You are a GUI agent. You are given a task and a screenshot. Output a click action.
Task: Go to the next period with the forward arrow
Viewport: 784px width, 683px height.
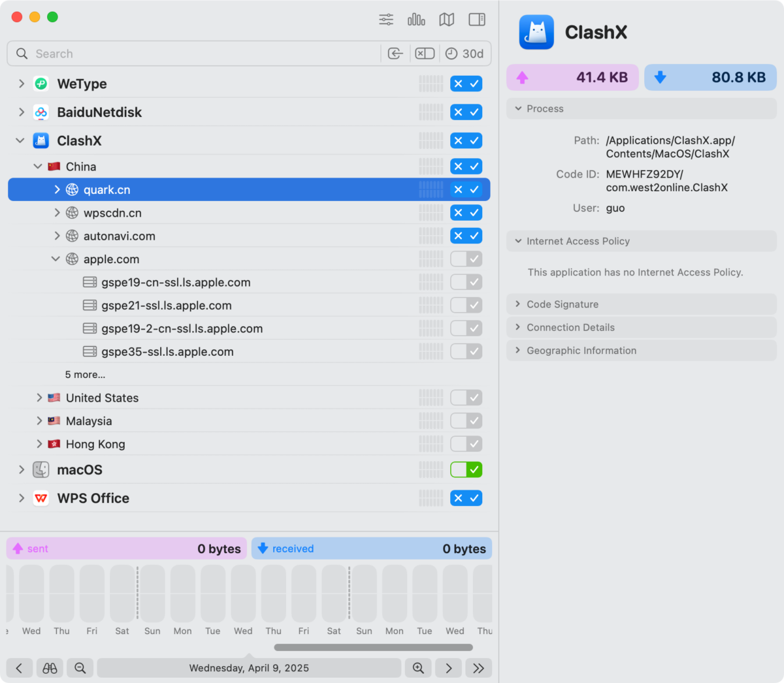(x=449, y=668)
